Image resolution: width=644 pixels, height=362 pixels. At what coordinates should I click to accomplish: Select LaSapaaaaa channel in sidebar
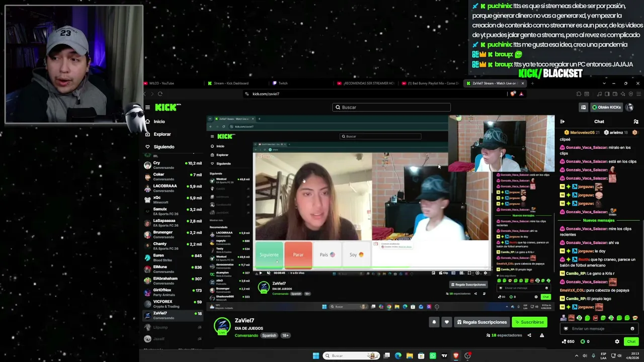click(173, 223)
